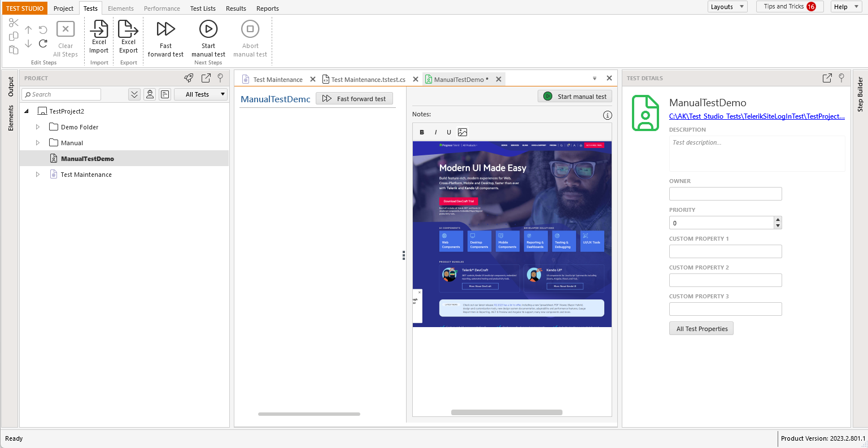Click Abort manual test in the ribbon

[250, 39]
